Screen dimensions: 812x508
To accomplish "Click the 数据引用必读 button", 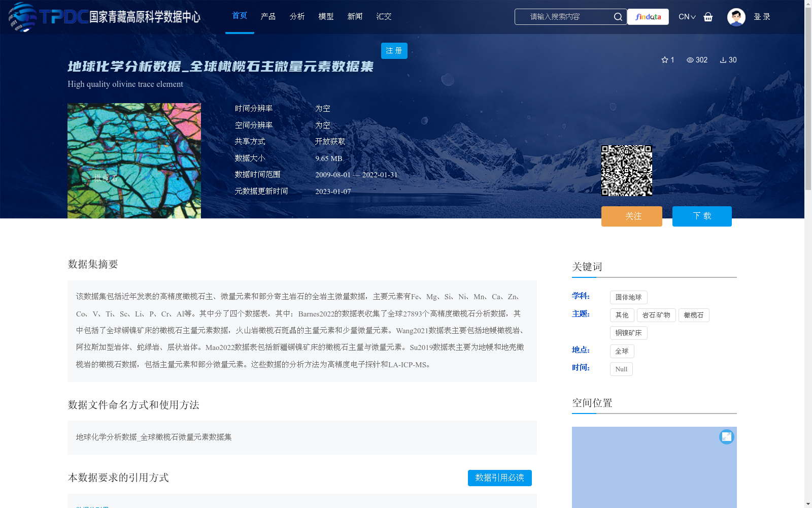I will 500,478.
